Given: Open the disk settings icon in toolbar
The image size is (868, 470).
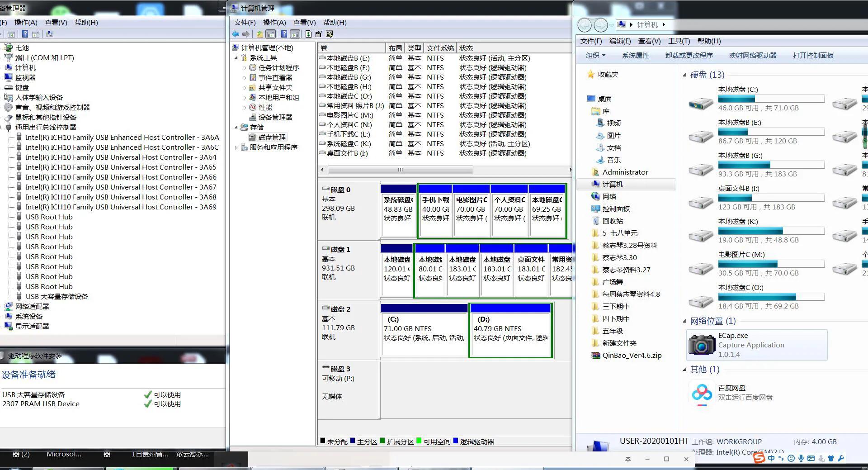Looking at the screenshot, I should click(x=319, y=34).
